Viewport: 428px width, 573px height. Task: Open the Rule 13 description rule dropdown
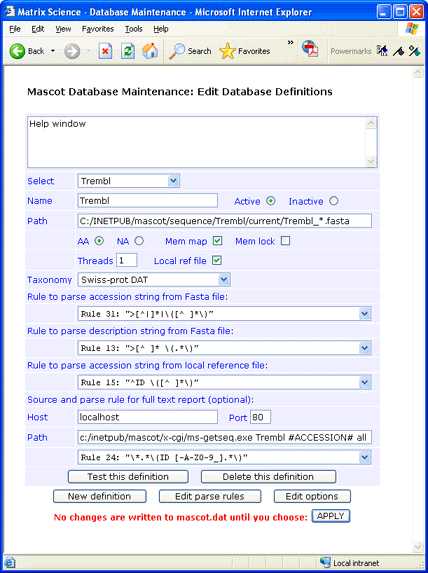(x=224, y=348)
